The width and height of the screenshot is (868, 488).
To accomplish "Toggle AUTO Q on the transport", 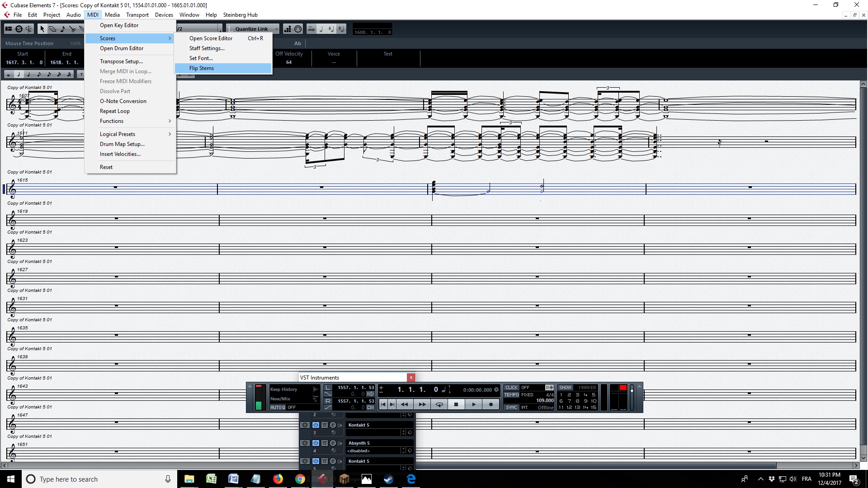I will click(x=278, y=408).
